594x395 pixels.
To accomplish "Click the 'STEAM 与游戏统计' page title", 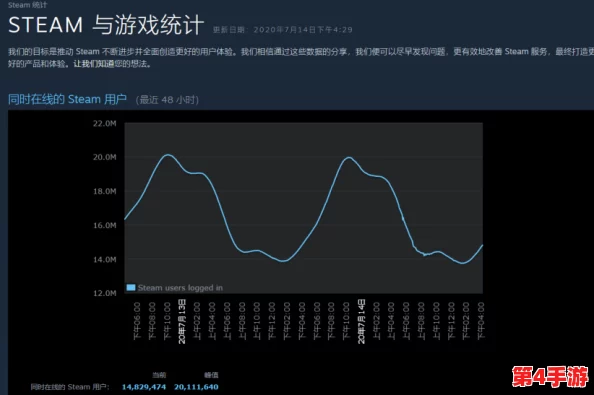I will (106, 25).
